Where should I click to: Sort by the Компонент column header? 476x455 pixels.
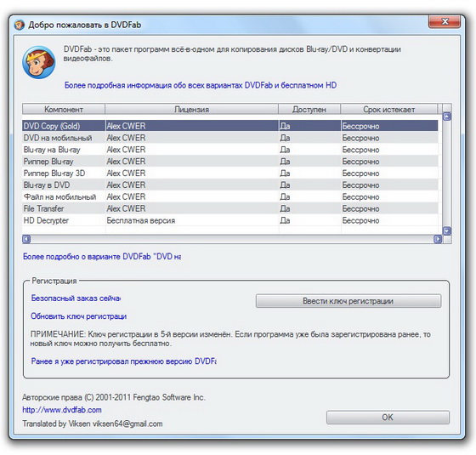click(x=64, y=110)
